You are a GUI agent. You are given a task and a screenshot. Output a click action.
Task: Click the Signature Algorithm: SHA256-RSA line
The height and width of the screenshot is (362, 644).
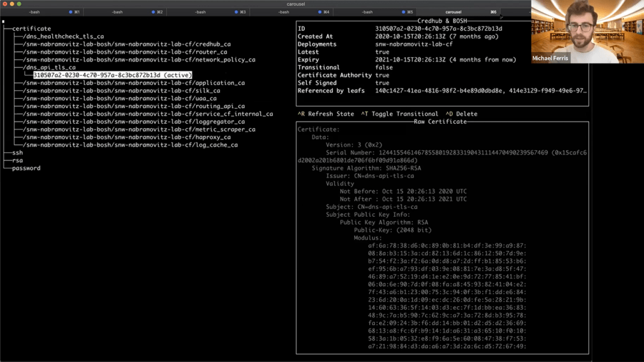[367, 168]
